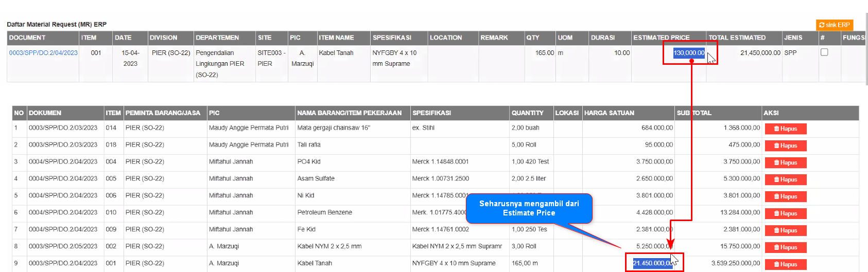868x272 pixels.
Task: Hit Hapus for the Petroleum Benzene row
Action: click(x=785, y=214)
